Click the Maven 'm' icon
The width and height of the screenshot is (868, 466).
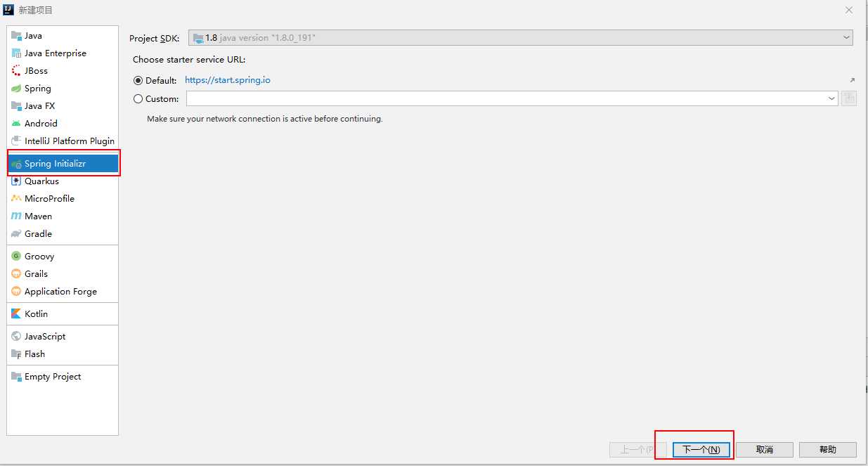[17, 216]
